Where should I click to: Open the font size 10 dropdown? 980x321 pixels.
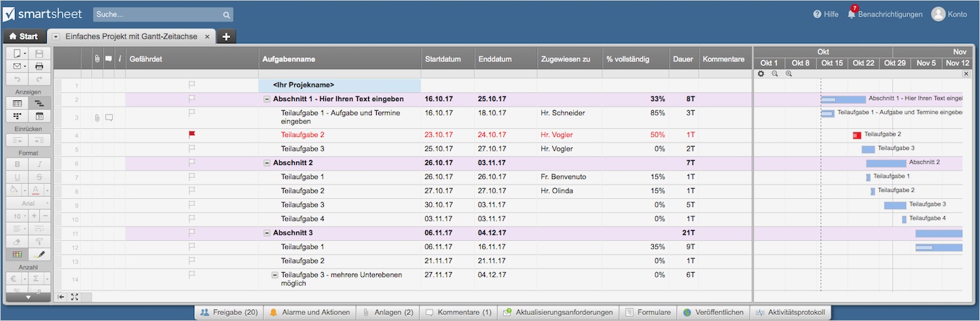point(17,216)
